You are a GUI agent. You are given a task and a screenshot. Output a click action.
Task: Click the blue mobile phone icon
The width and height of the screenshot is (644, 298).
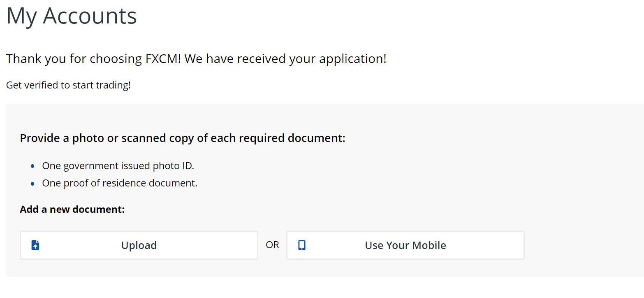(302, 245)
